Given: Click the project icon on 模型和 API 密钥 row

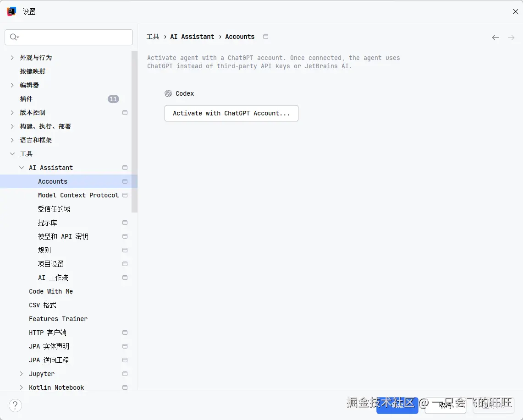Looking at the screenshot, I should click(x=125, y=236).
